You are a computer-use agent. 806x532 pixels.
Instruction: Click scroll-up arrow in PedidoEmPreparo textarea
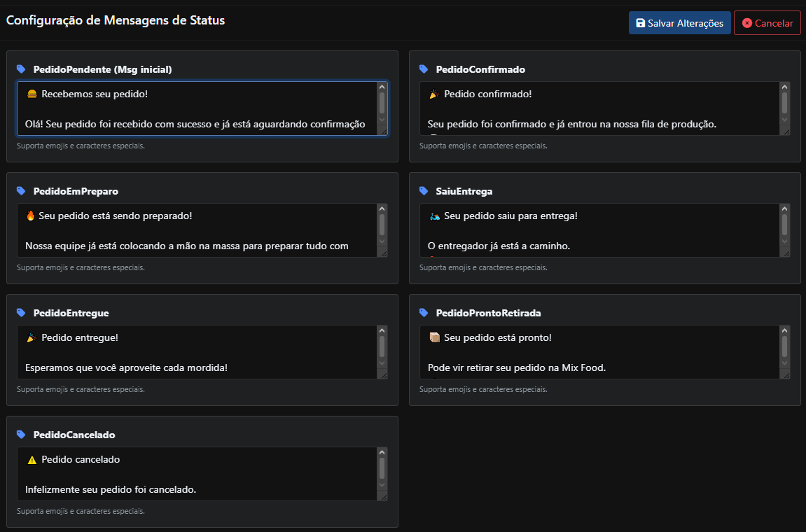382,209
